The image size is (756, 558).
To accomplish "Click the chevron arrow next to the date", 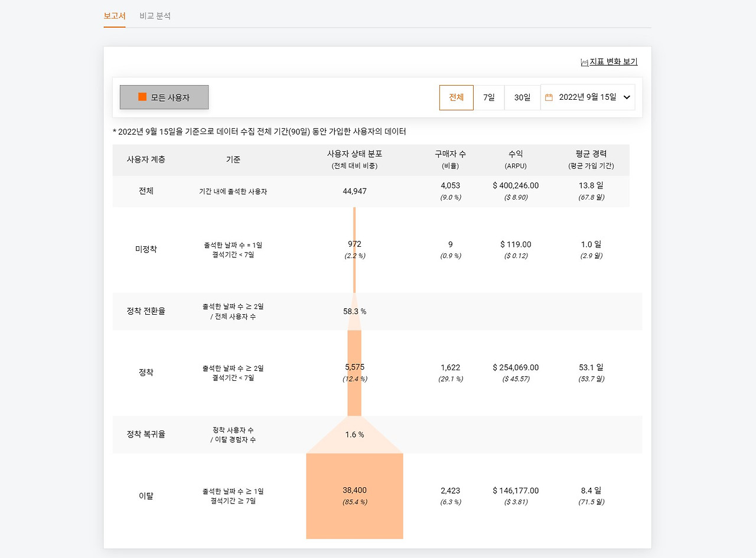I will (626, 97).
